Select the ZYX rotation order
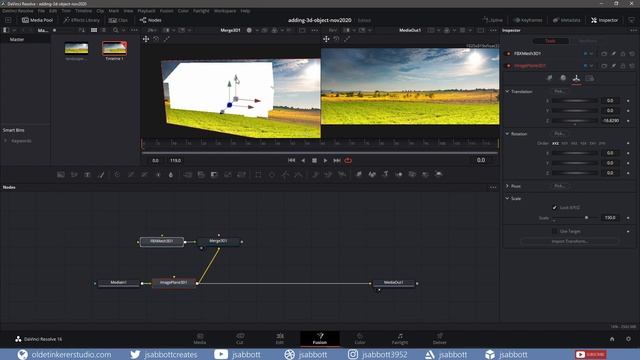Screen dimensions: 640x360 (x=602, y=143)
